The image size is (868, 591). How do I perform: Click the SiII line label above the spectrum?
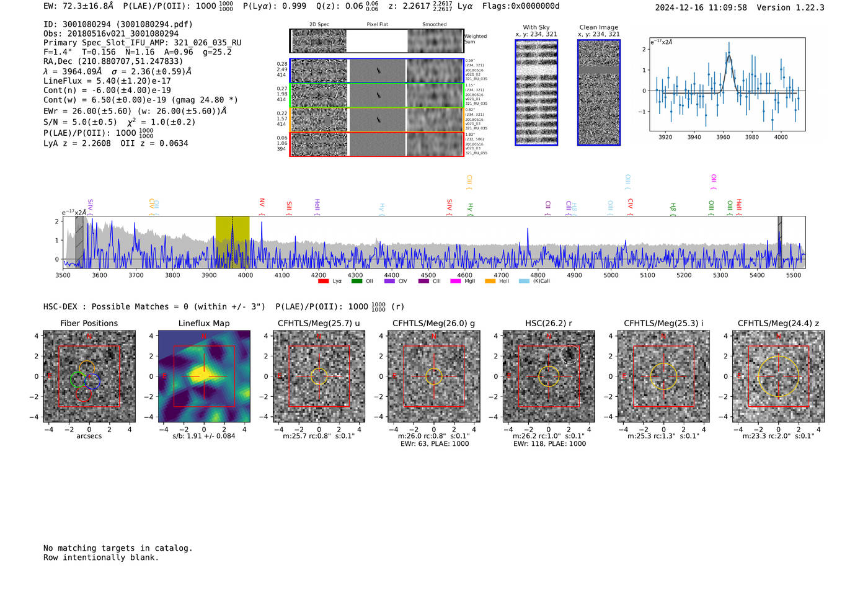point(289,207)
